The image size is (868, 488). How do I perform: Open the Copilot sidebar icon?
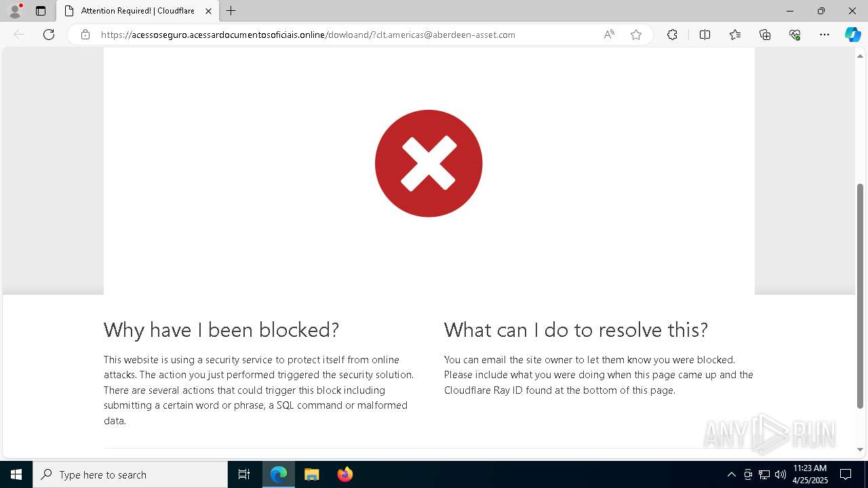tap(852, 35)
